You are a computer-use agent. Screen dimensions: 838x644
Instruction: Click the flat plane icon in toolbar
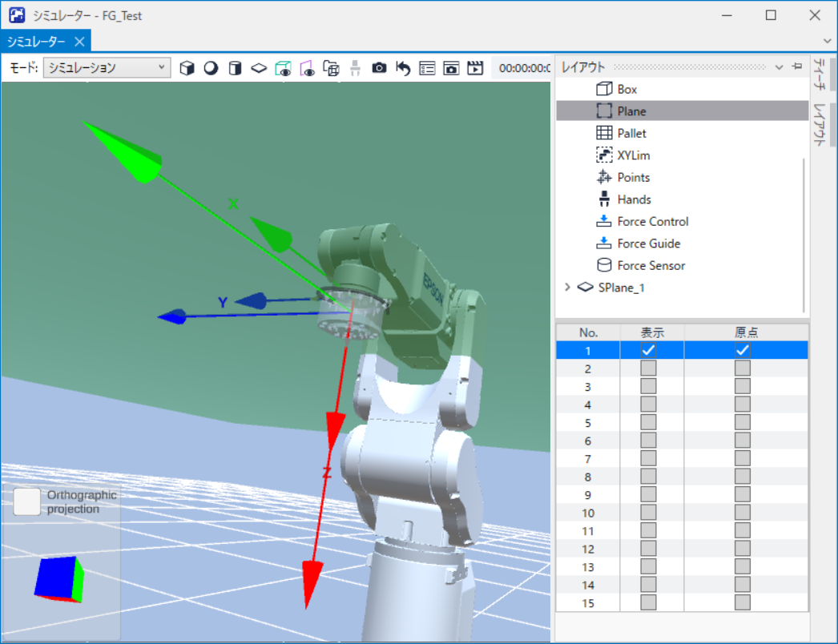[x=259, y=68]
